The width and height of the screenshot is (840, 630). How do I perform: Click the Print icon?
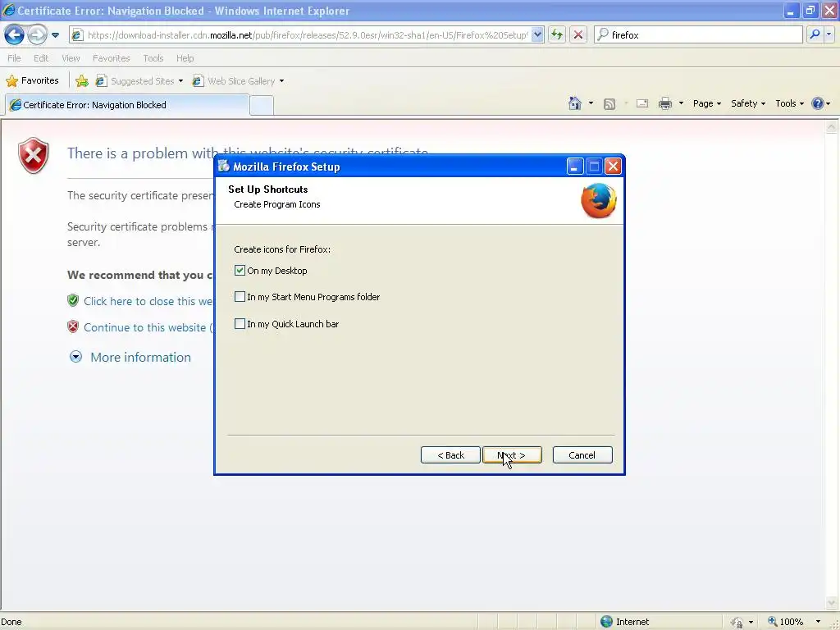tap(664, 103)
